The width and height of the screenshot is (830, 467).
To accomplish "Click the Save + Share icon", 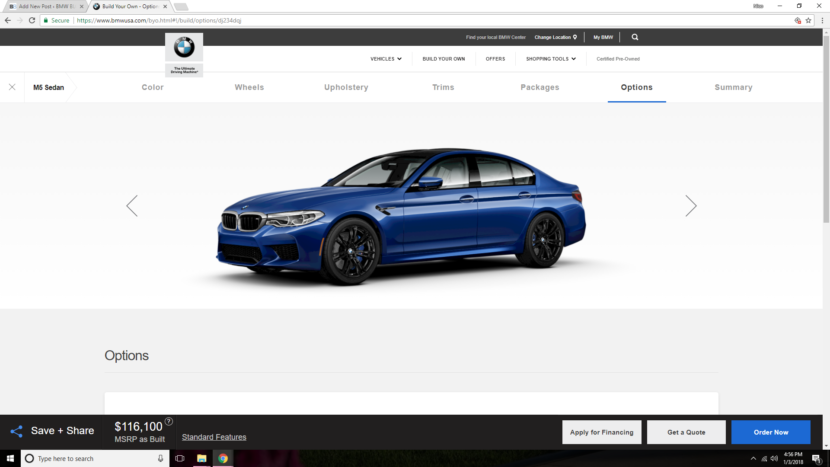I will point(16,431).
